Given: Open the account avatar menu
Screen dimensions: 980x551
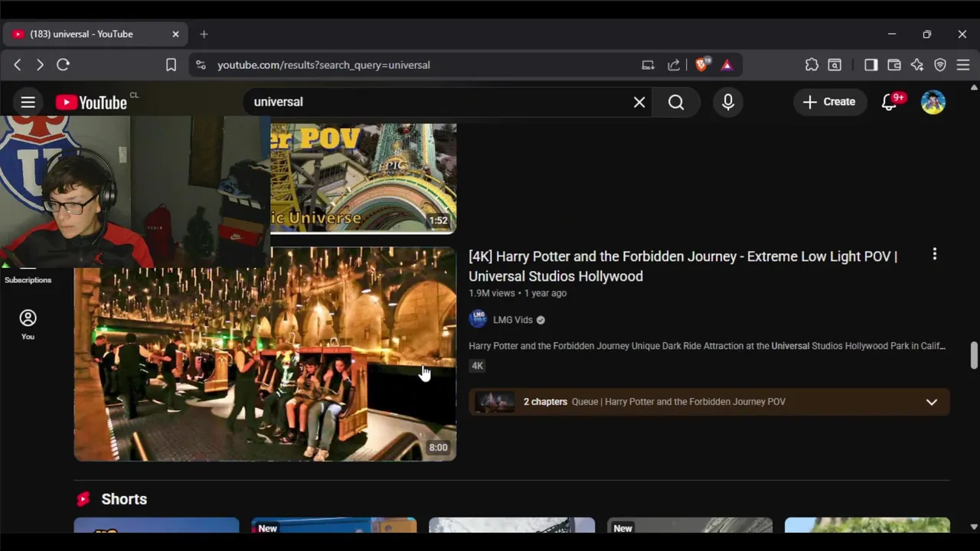Looking at the screenshot, I should (933, 102).
